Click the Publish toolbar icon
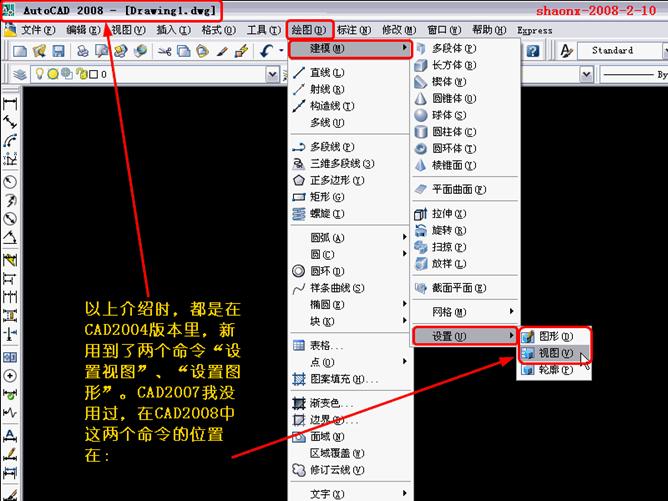The width and height of the screenshot is (668, 501). (121, 51)
